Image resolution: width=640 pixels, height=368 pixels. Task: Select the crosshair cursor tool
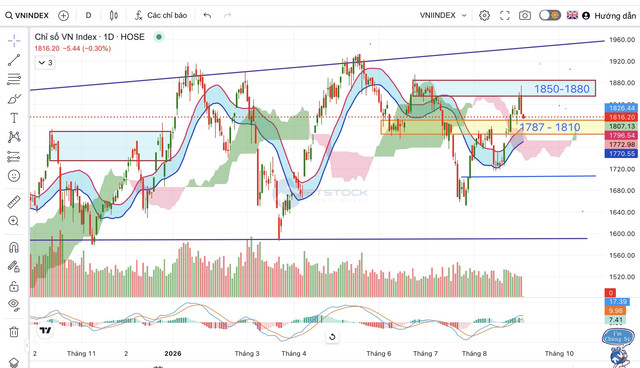coord(14,40)
